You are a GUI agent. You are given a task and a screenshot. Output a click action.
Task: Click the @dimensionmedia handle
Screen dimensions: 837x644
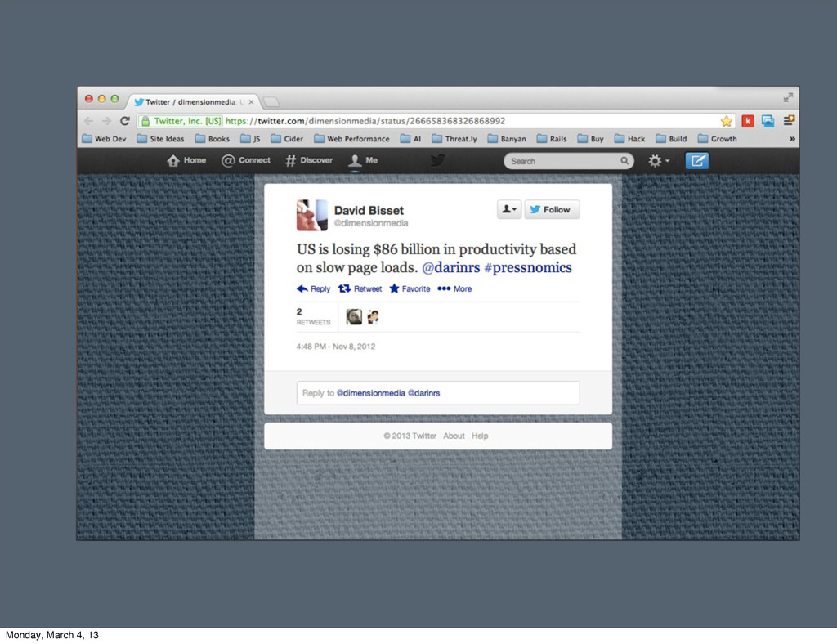coord(371,223)
